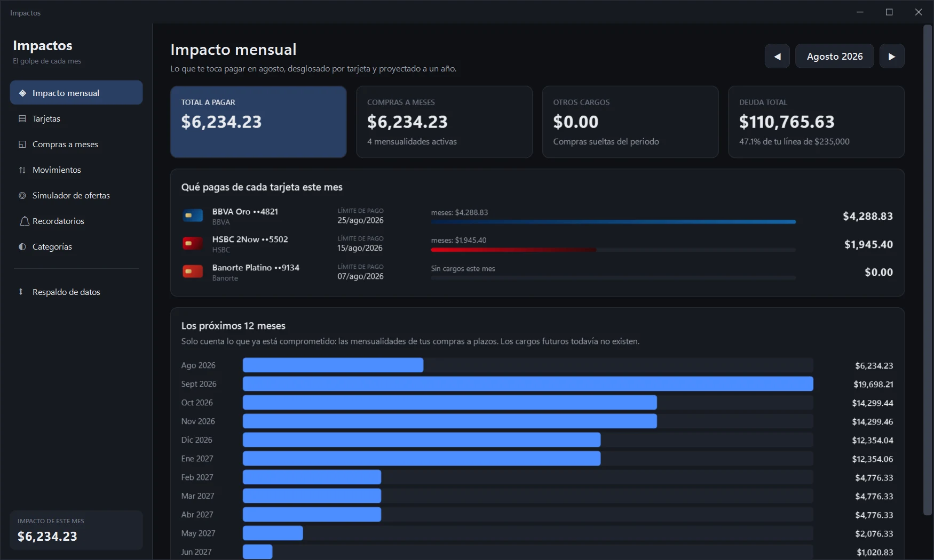Click the BBVA Oro blue progress bar

(613, 222)
